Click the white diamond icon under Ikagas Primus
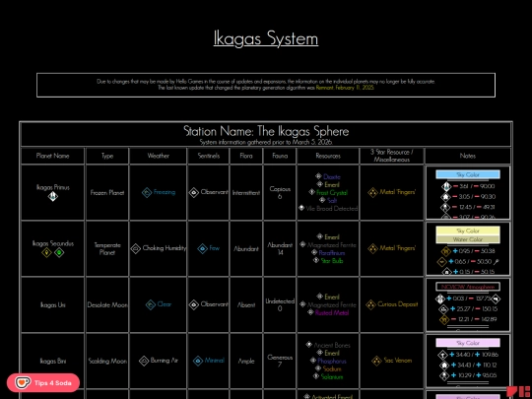The height and width of the screenshot is (399, 532). 52,196
